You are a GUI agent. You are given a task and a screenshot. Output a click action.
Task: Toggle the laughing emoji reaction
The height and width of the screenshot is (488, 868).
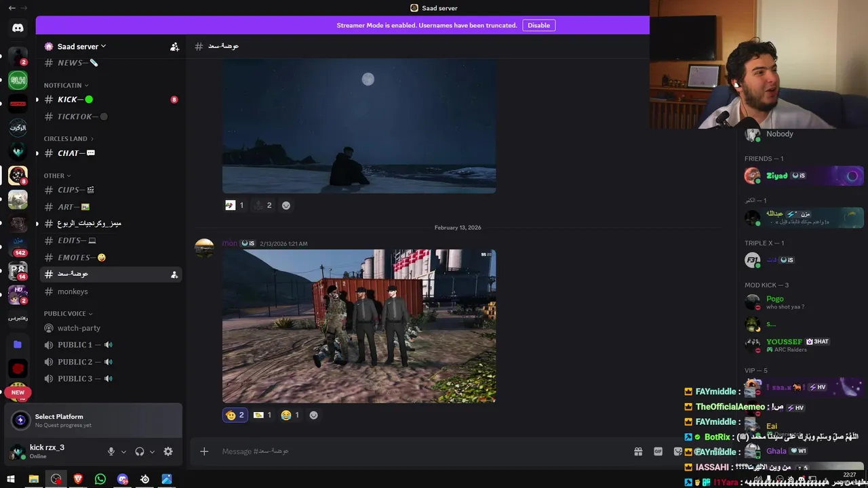coord(290,415)
